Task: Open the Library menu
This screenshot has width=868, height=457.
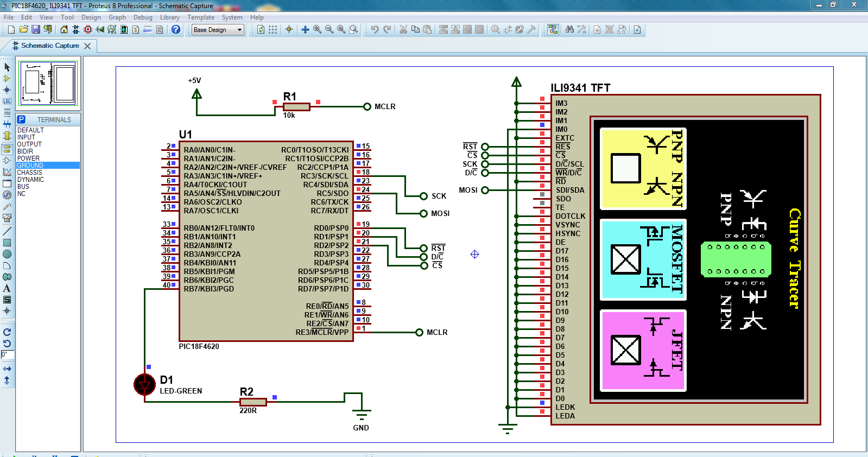Action: pos(169,17)
